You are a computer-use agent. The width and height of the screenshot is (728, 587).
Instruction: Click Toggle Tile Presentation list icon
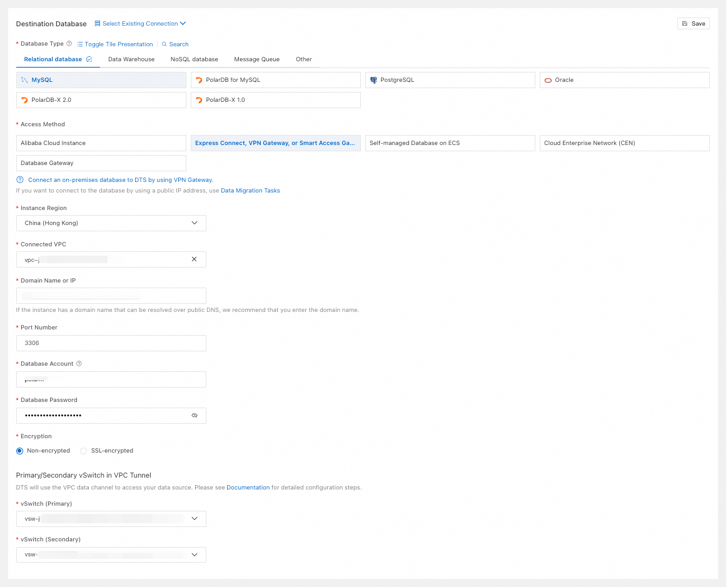click(80, 44)
